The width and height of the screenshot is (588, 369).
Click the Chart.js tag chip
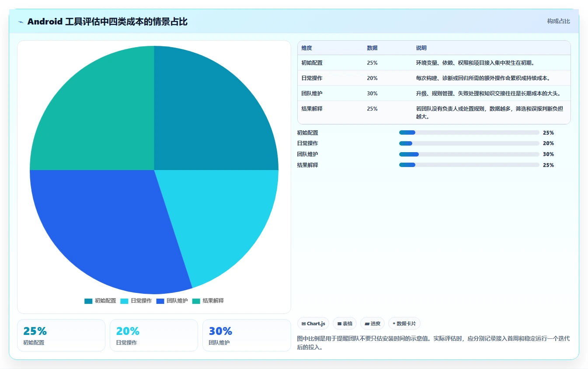point(313,324)
